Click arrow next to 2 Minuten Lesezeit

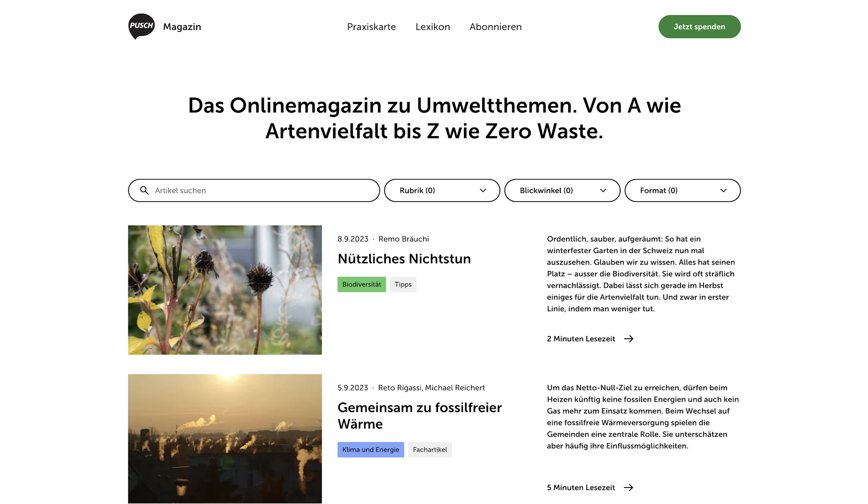629,339
